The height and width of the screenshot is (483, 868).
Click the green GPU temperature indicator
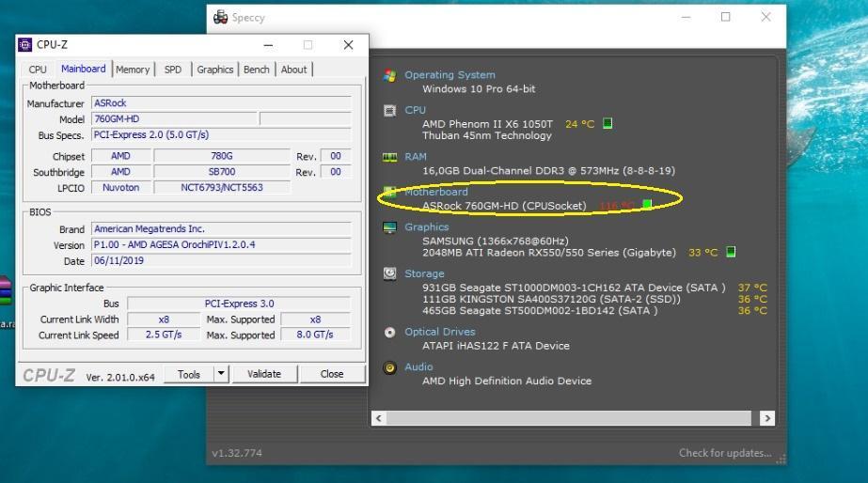731,252
